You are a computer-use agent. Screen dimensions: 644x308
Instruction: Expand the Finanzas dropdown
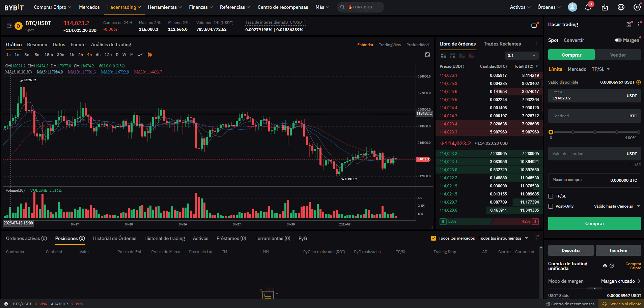[x=201, y=7]
